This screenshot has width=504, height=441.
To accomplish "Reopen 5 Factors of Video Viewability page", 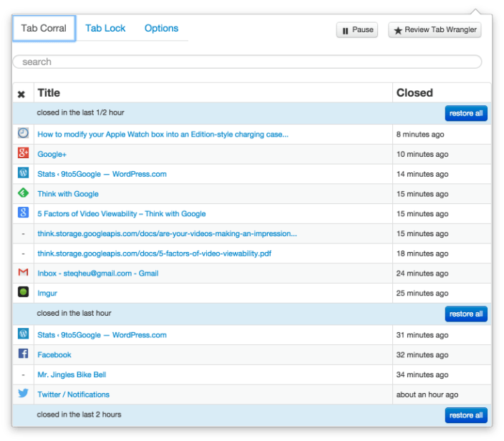I will 122,213.
